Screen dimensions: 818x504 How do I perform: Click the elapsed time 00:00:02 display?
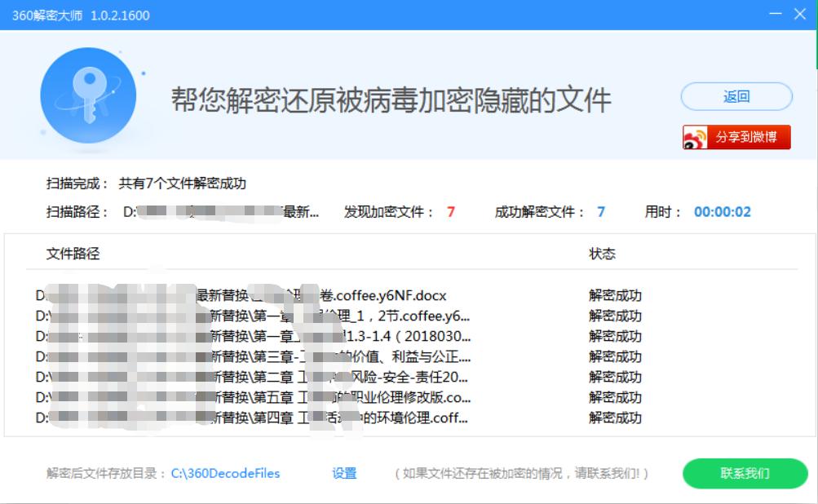point(721,212)
